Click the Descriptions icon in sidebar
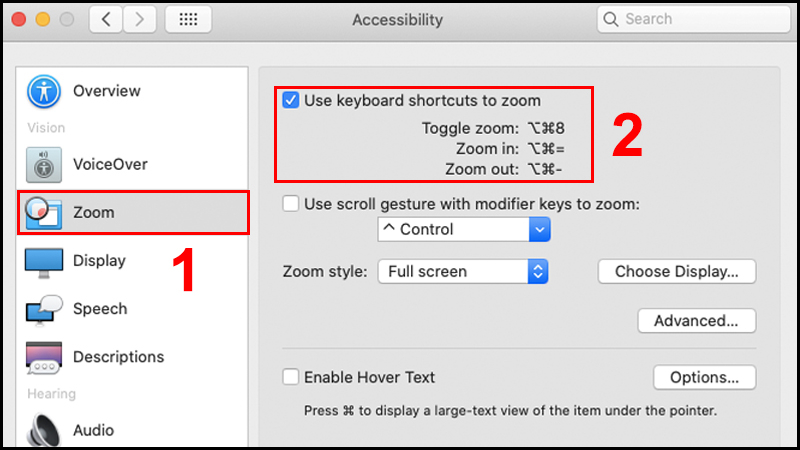Viewport: 800px width, 450px height. point(44,357)
